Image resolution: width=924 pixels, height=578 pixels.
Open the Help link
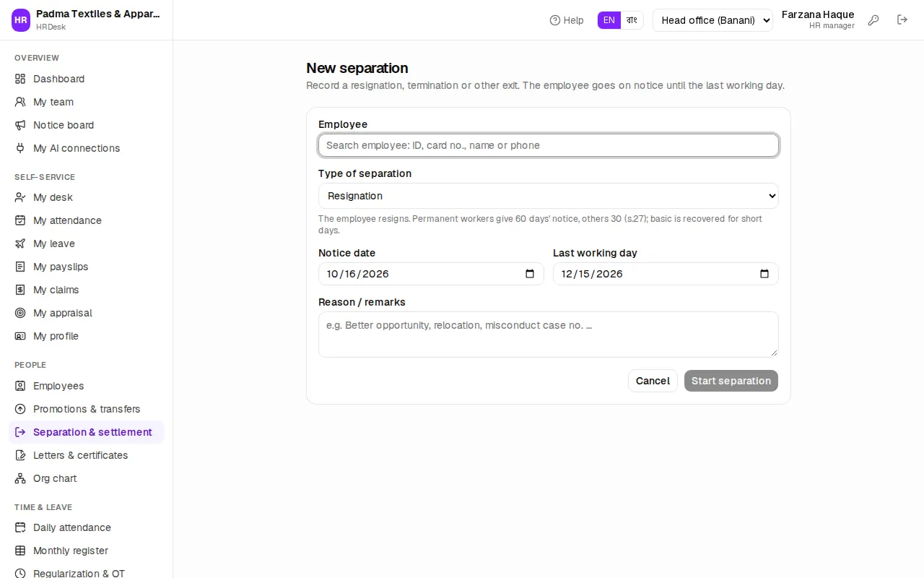(x=567, y=20)
